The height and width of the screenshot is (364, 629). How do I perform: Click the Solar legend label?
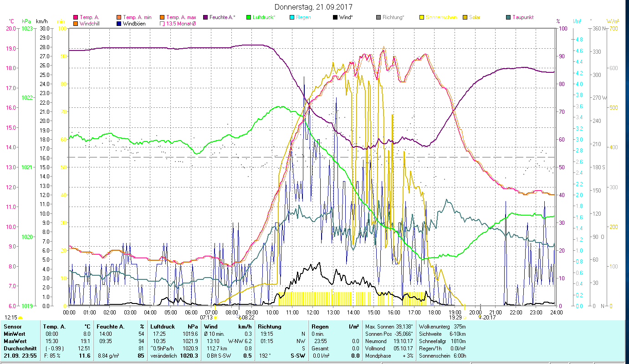[474, 17]
